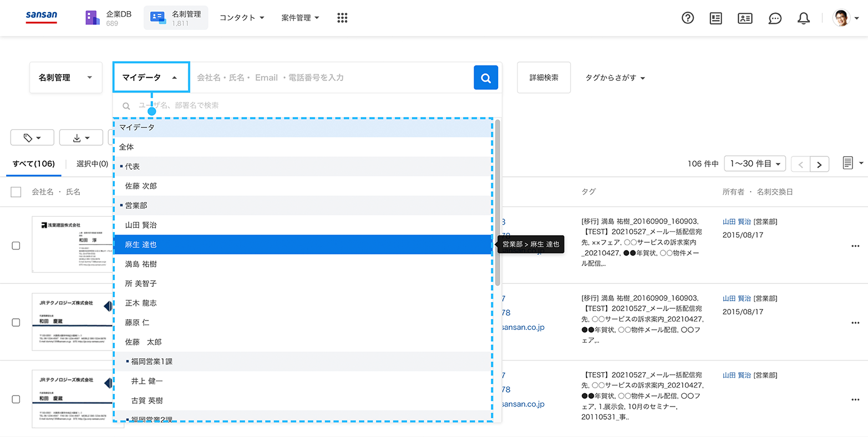Choose highlighted 麻生 達也 entry
868x437 pixels.
click(303, 245)
